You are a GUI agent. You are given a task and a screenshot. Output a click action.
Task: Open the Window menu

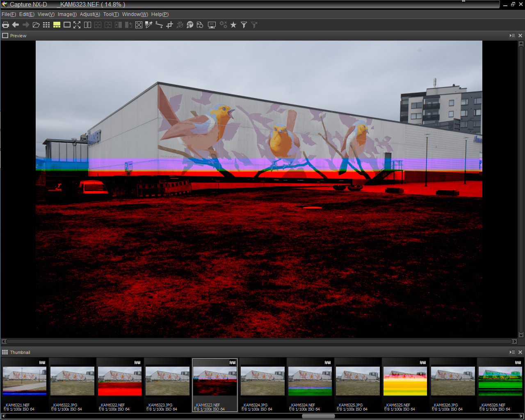click(x=135, y=14)
